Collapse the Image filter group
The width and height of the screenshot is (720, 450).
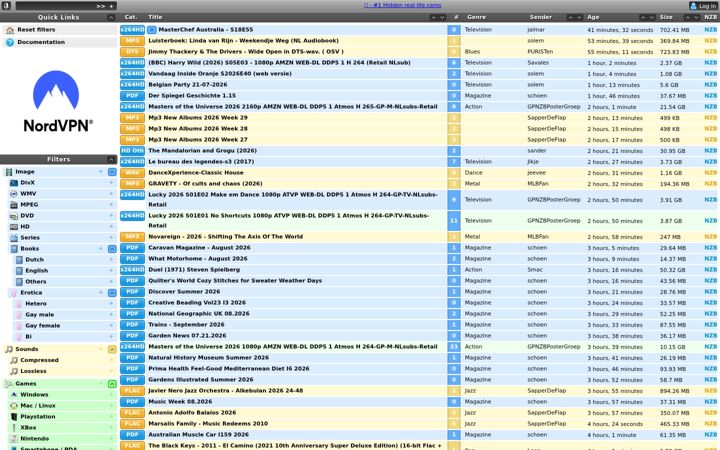pos(112,172)
